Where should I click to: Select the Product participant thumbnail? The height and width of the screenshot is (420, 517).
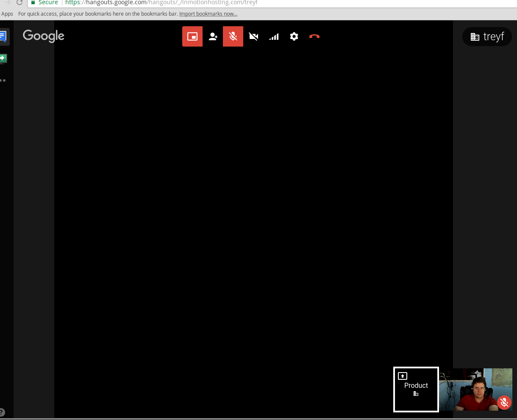click(x=416, y=389)
